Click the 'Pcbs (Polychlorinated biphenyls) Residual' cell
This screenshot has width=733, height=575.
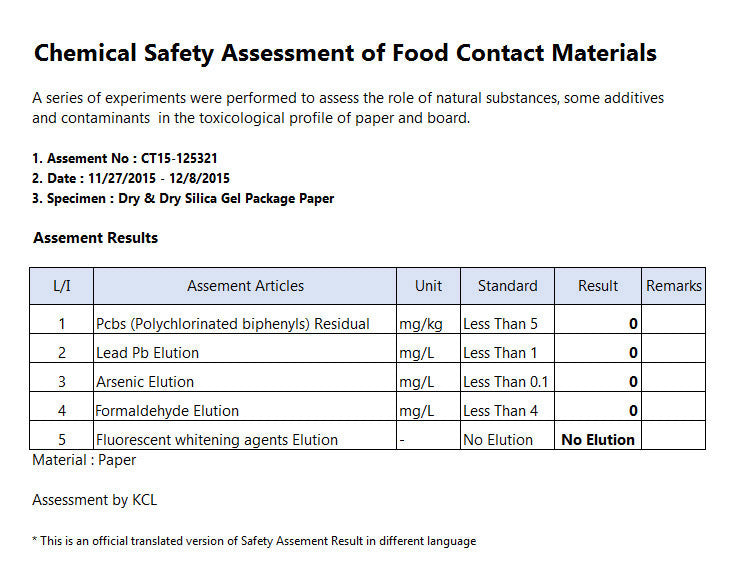233,324
